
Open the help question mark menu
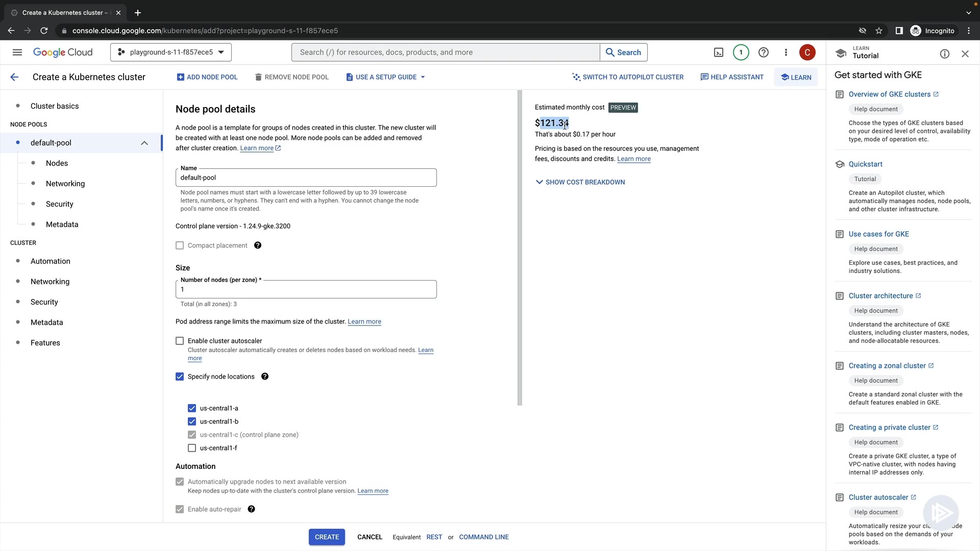763,53
